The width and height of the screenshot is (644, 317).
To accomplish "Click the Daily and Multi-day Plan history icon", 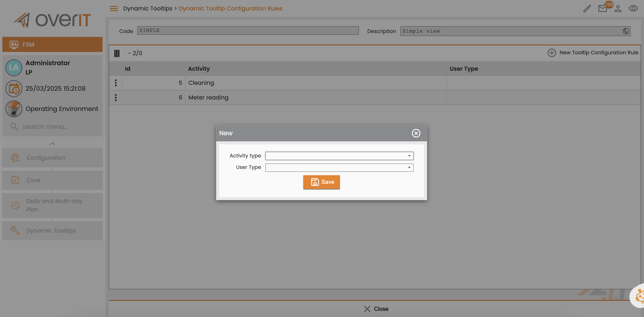I will click(x=15, y=205).
